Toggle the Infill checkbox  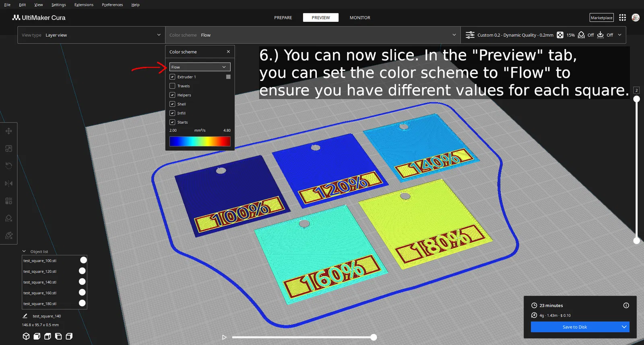(x=172, y=113)
